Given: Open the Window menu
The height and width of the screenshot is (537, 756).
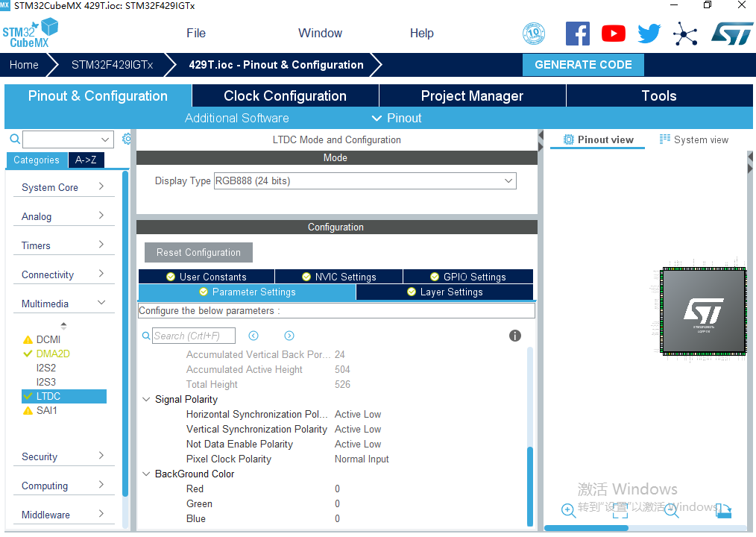Looking at the screenshot, I should (320, 34).
